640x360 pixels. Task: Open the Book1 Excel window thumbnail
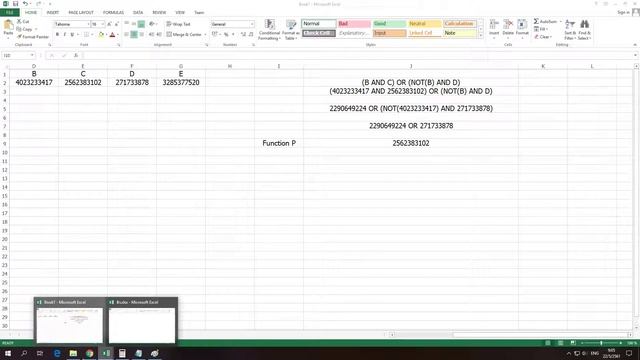coord(69,320)
